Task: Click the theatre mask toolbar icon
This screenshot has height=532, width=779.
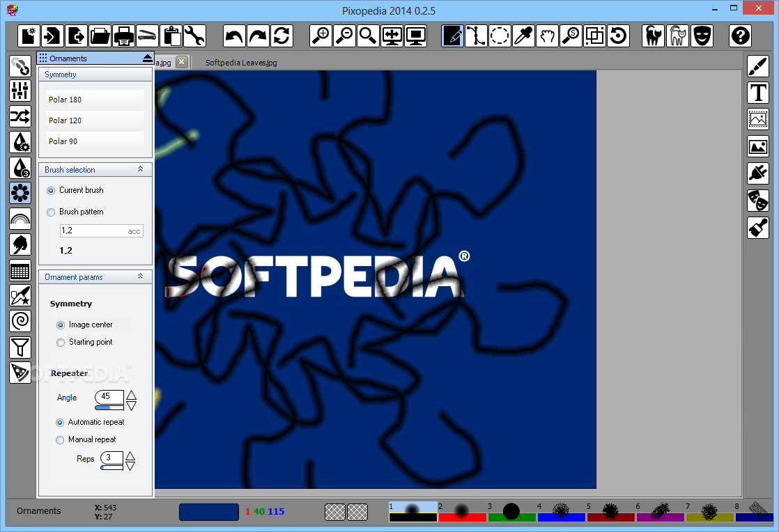Action: point(702,36)
